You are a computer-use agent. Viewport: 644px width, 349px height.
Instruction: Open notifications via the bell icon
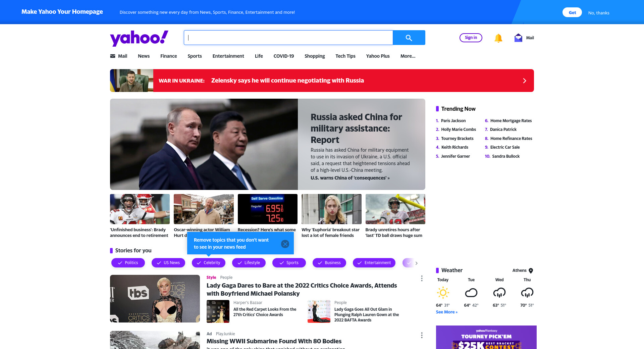[498, 38]
